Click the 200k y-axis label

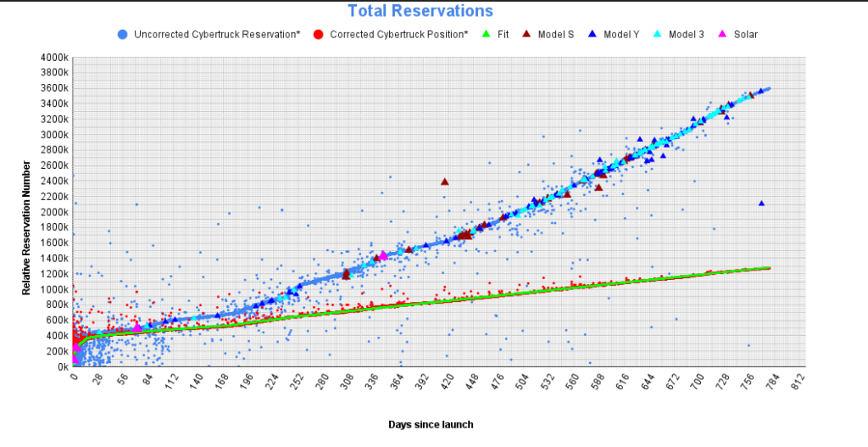57,351
